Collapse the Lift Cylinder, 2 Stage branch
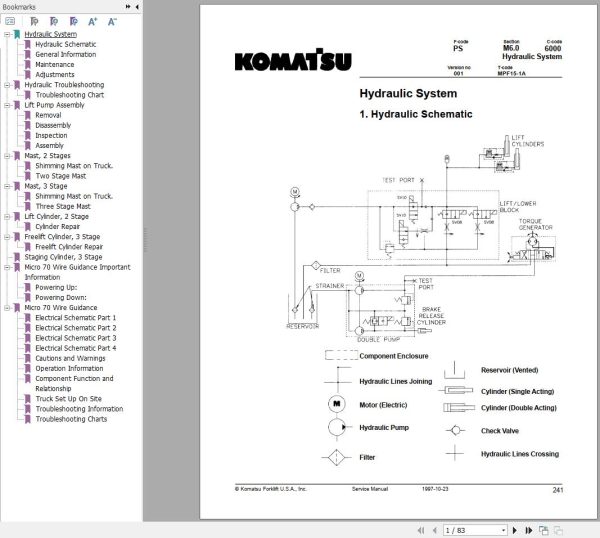Viewport: 600px width, 538px height. [x=7, y=217]
